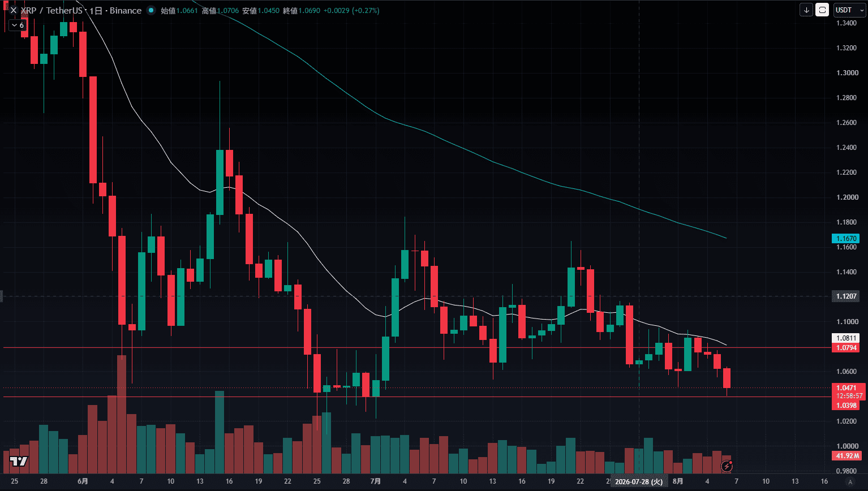Click the 1.3400 price scale label
The height and width of the screenshot is (491, 868).
pyautogui.click(x=846, y=23)
